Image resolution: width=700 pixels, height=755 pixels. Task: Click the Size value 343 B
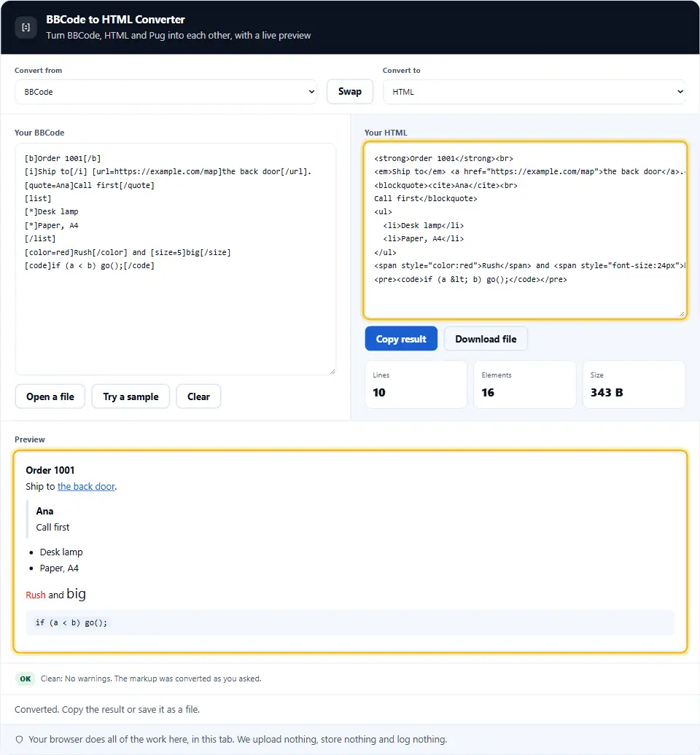pyautogui.click(x=607, y=392)
